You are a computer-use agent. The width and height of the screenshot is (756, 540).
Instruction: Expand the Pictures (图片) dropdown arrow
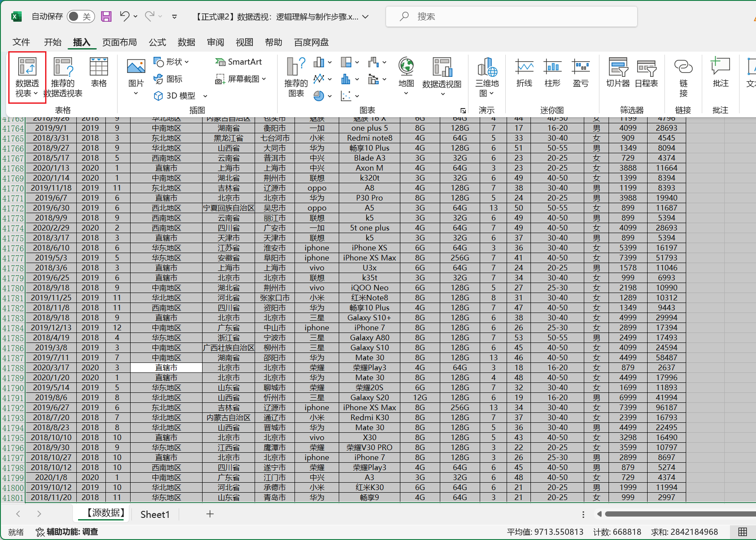pyautogui.click(x=136, y=93)
